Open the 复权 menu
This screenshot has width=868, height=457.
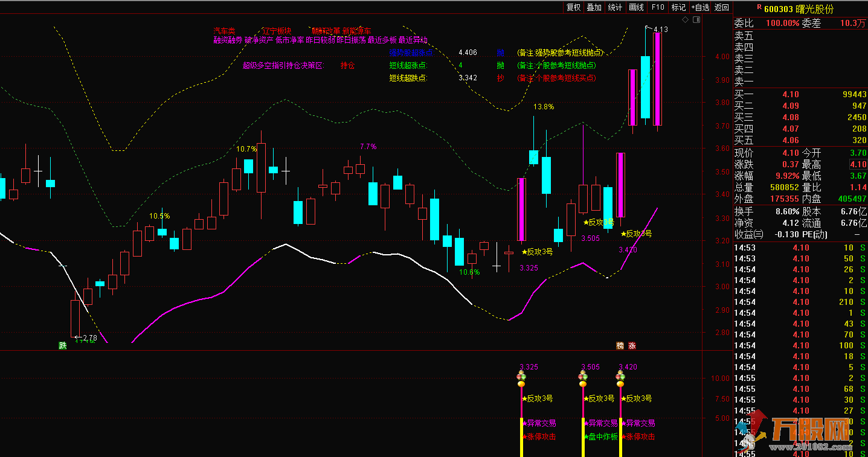(573, 7)
